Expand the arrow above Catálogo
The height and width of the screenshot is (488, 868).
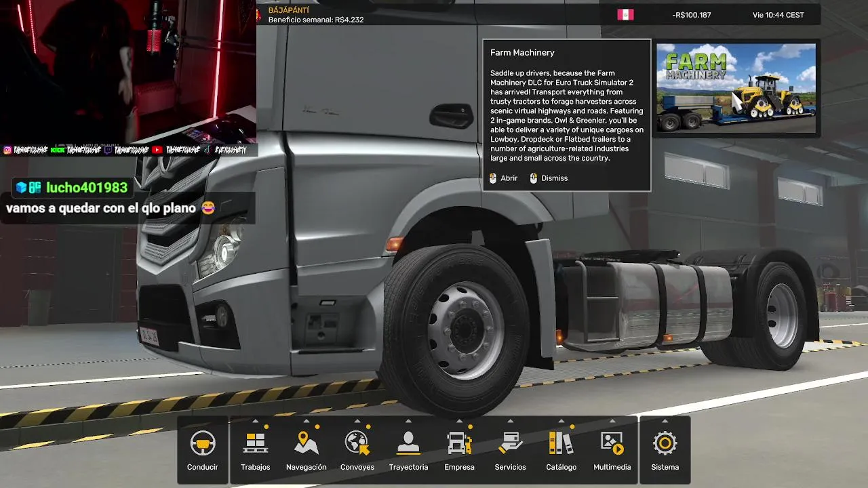click(x=561, y=421)
